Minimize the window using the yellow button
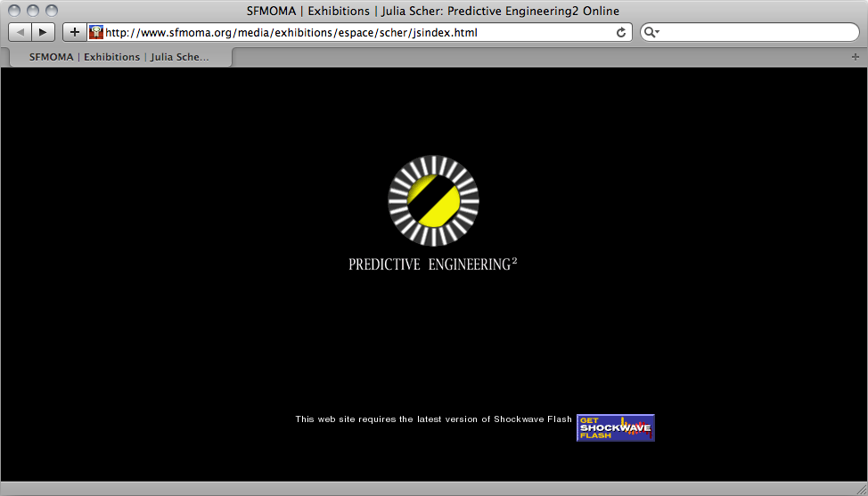The height and width of the screenshot is (496, 868). pos(33,11)
